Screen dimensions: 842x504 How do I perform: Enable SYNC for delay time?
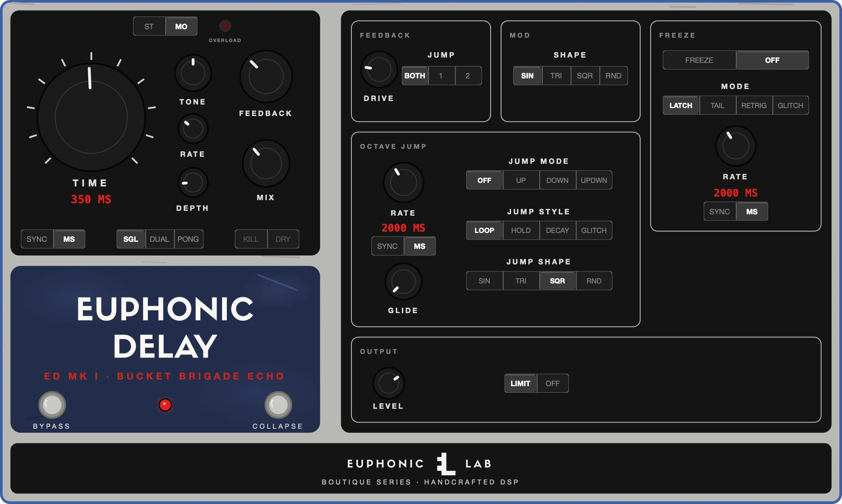(x=37, y=239)
